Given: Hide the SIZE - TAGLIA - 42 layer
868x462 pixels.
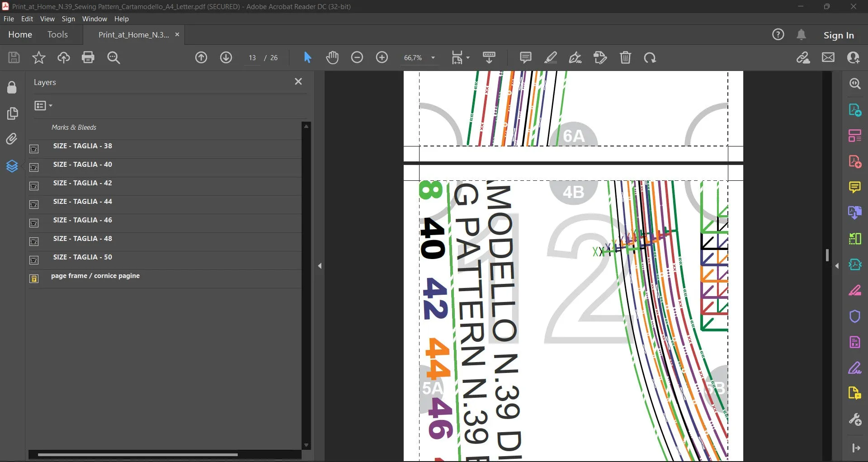Looking at the screenshot, I should pos(34,186).
